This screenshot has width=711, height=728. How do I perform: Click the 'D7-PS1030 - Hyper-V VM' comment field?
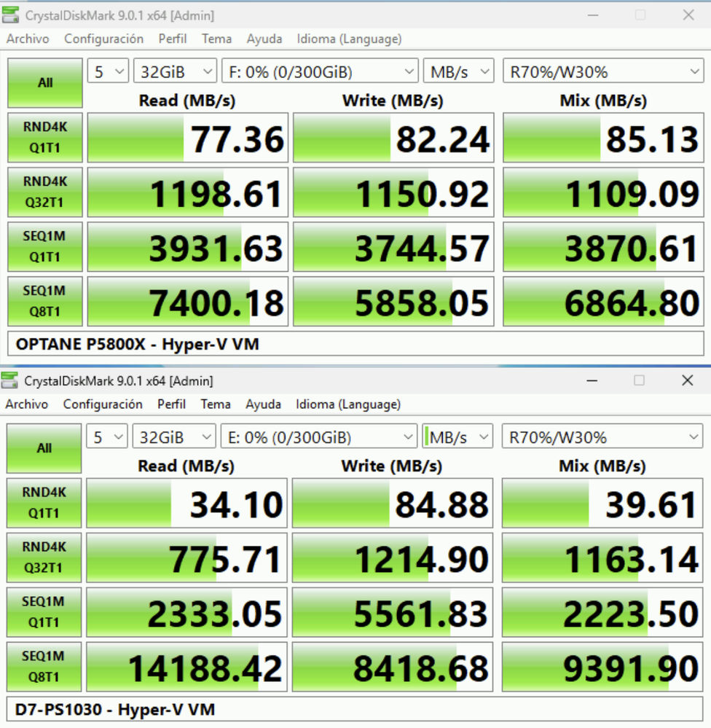coord(355,710)
